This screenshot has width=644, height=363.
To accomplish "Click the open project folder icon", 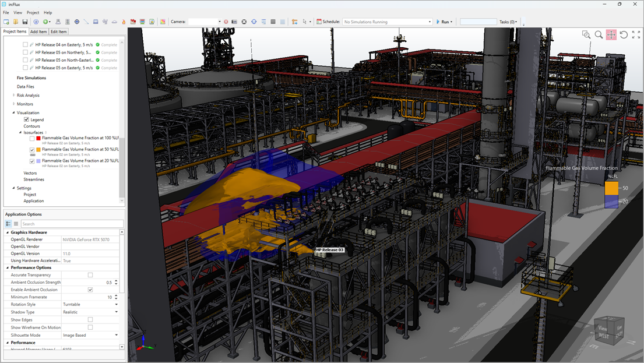I will pyautogui.click(x=16, y=22).
